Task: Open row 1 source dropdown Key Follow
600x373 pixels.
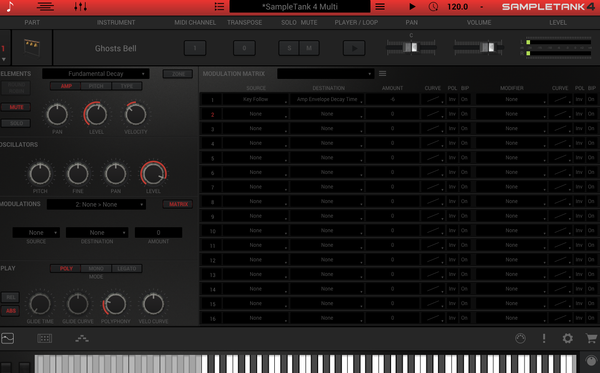Action: (256, 99)
